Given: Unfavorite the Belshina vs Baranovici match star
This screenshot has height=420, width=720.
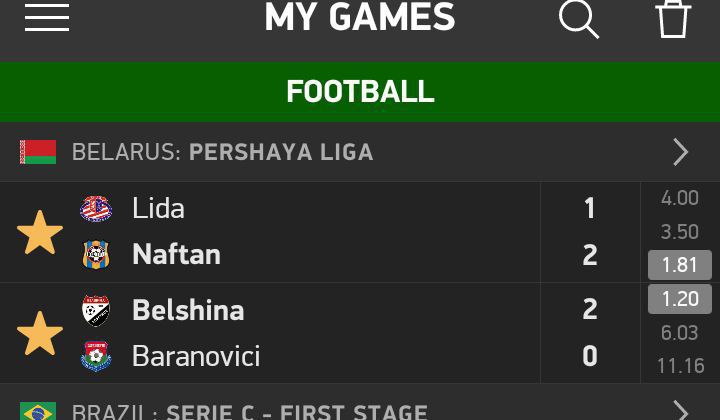Looking at the screenshot, I should click(40, 333).
